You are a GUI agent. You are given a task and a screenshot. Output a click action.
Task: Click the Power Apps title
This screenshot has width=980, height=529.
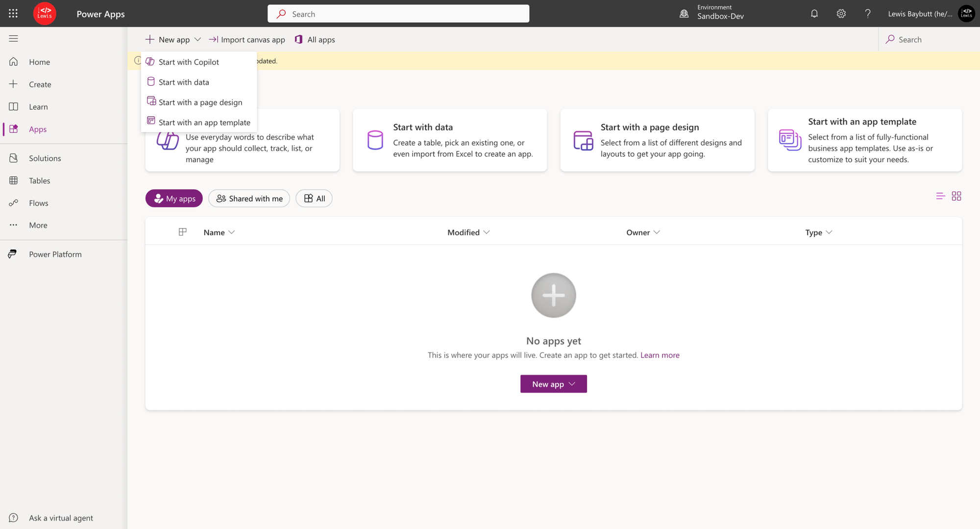pyautogui.click(x=101, y=14)
